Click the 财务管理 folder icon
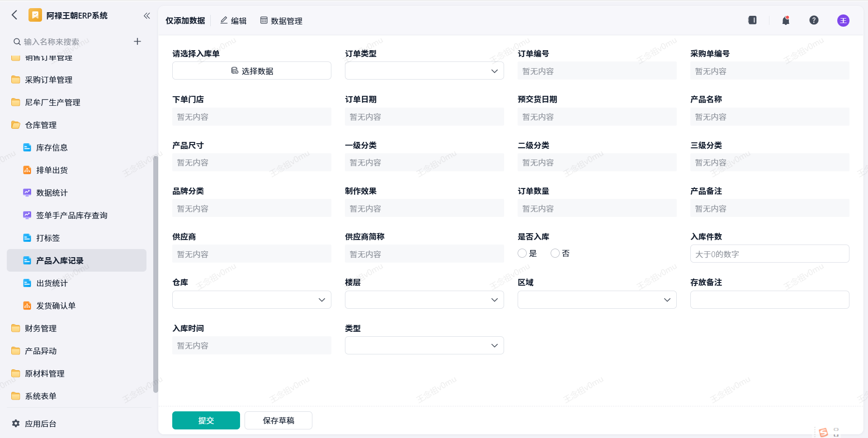 pos(16,328)
